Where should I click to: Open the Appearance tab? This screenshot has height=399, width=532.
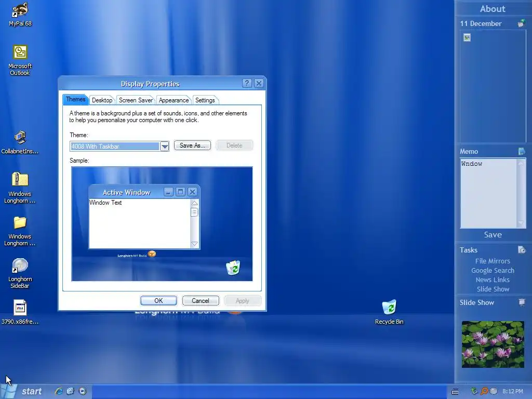174,100
